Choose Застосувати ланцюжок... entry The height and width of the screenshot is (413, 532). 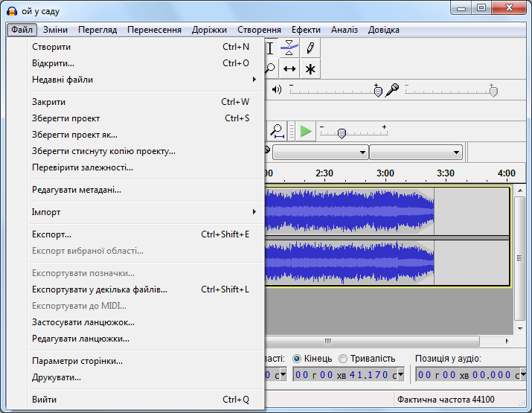[x=147, y=322]
